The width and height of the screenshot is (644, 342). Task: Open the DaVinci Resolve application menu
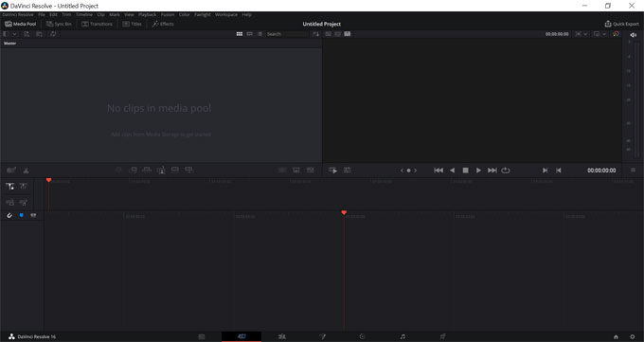[x=18, y=14]
